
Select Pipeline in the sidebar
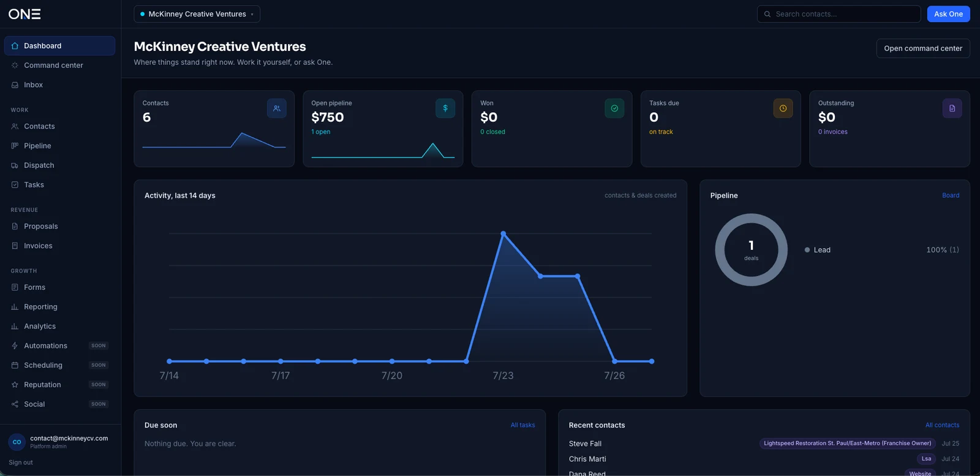tap(59, 146)
